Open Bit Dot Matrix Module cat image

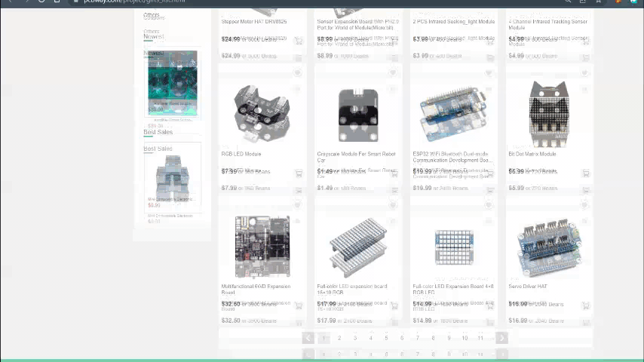(x=549, y=114)
